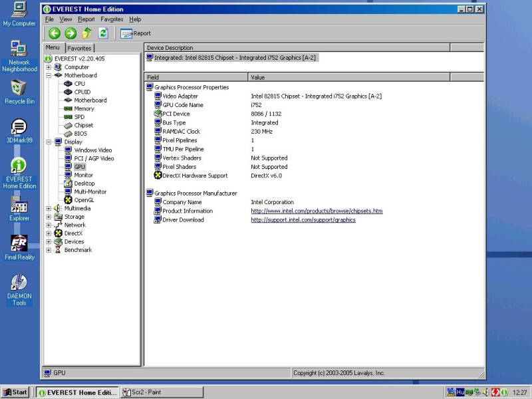Click the Device Description column header

(297, 48)
